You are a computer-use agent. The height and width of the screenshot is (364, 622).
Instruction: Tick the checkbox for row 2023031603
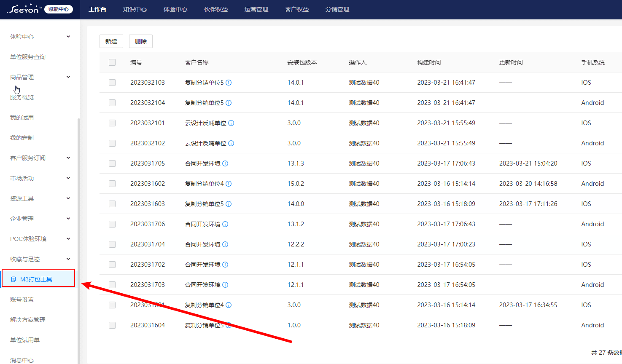[x=112, y=204]
